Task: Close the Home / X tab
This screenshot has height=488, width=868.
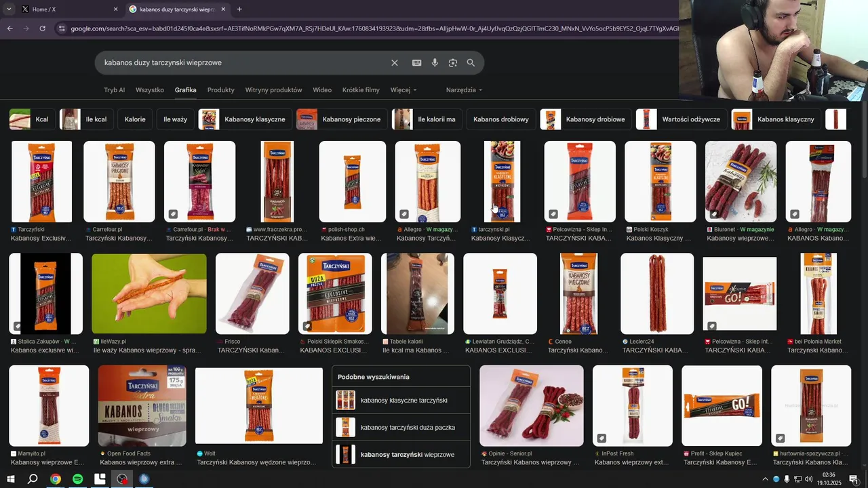Action: click(115, 9)
